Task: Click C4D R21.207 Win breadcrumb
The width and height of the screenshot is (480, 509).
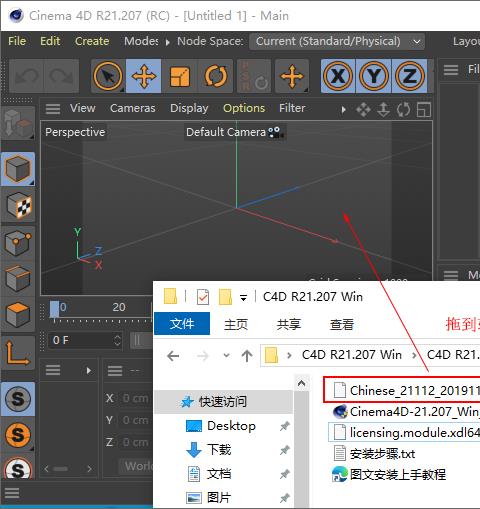Action: click(352, 355)
